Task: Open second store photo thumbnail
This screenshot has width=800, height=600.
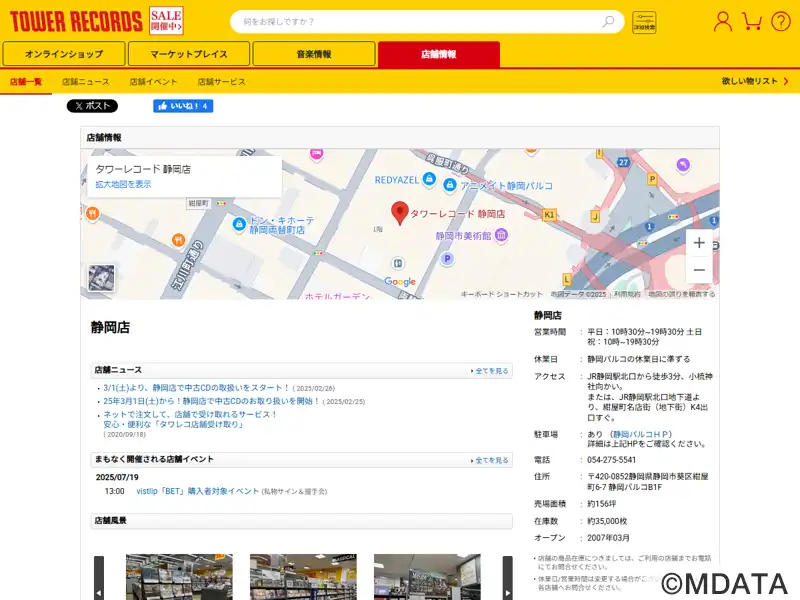Action: pyautogui.click(x=303, y=577)
